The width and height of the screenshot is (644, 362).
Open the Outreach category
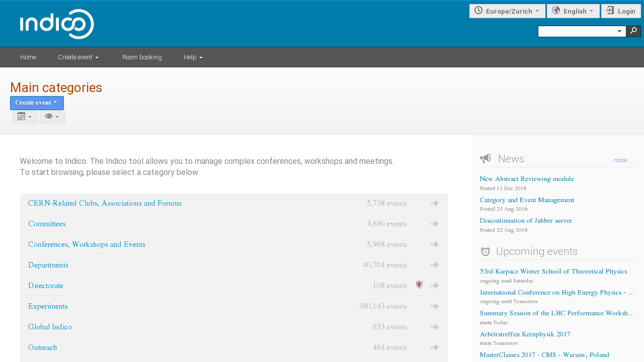click(43, 347)
